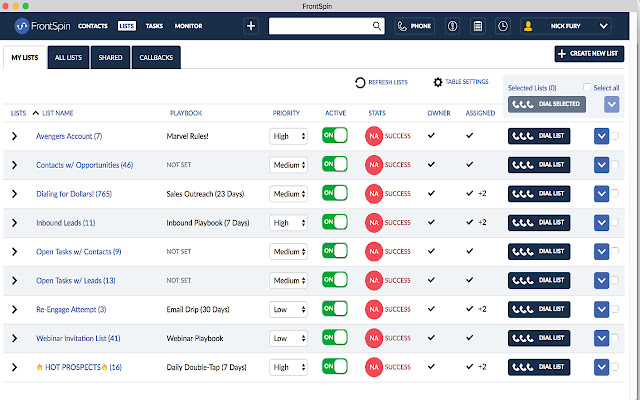
Task: Click NA stats badge for Open Tasks w/ Leads
Action: (374, 281)
